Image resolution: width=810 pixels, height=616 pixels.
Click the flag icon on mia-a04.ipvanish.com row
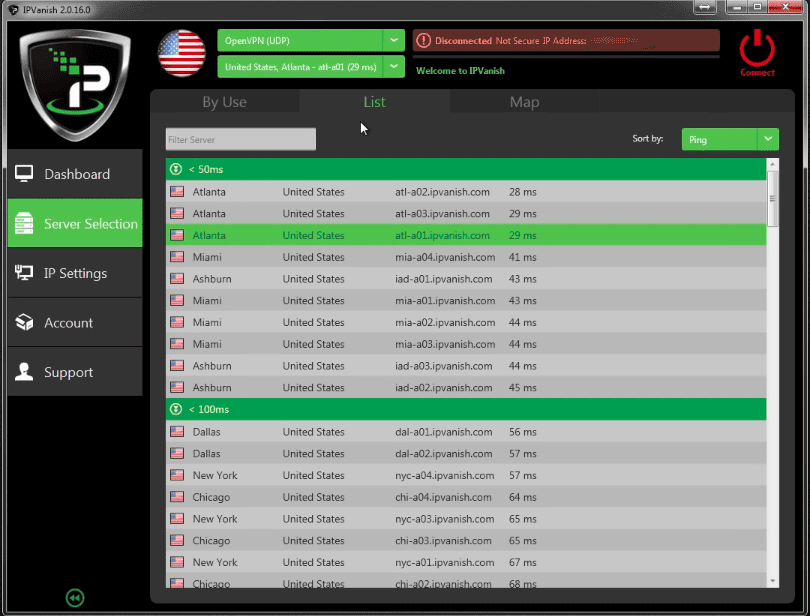point(177,257)
